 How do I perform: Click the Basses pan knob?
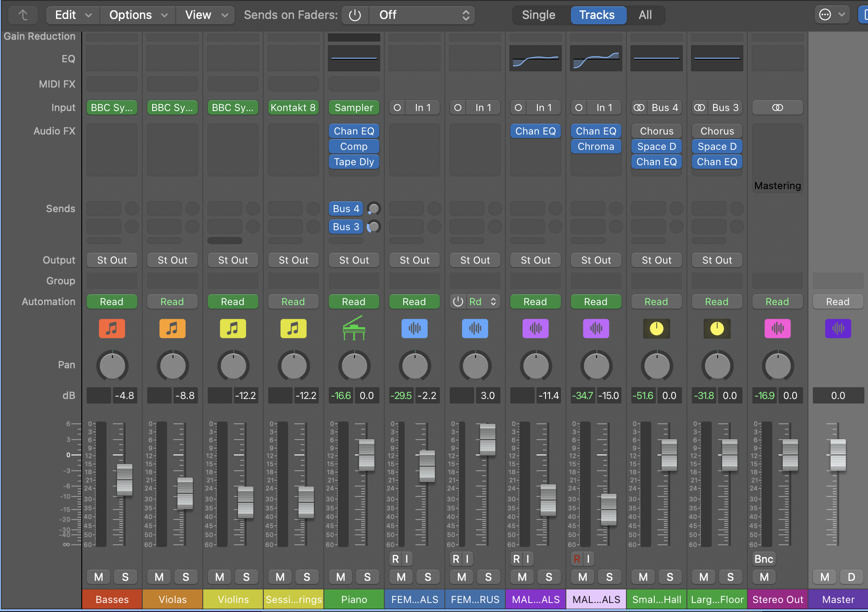112,366
